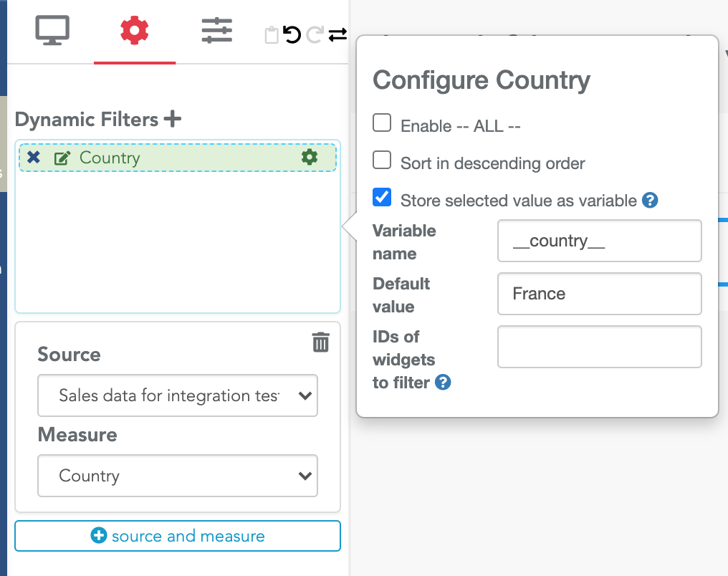Viewport: 728px width, 576px height.
Task: Expand the Measure dropdown
Action: (178, 476)
